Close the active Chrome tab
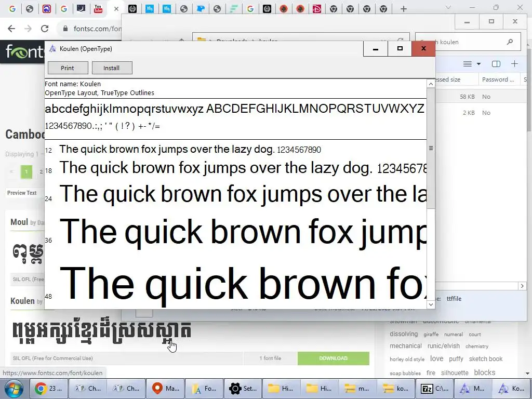532x399 pixels. click(x=116, y=9)
